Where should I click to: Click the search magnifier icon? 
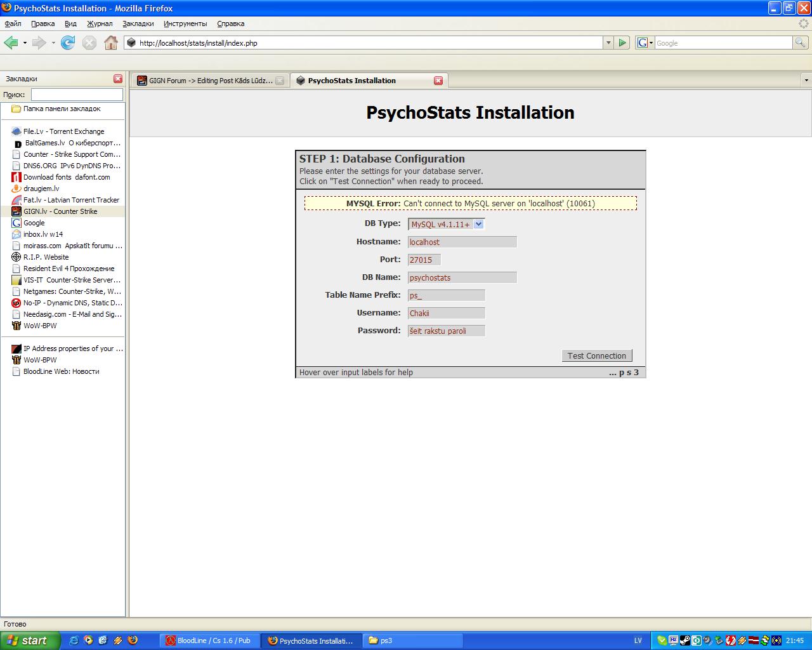click(801, 43)
